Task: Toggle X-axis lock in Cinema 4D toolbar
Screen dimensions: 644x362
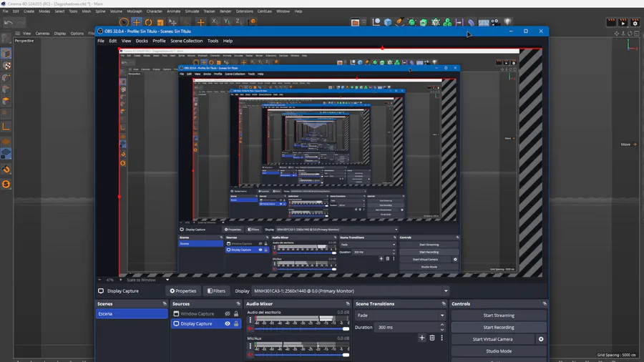Action: 215,21
